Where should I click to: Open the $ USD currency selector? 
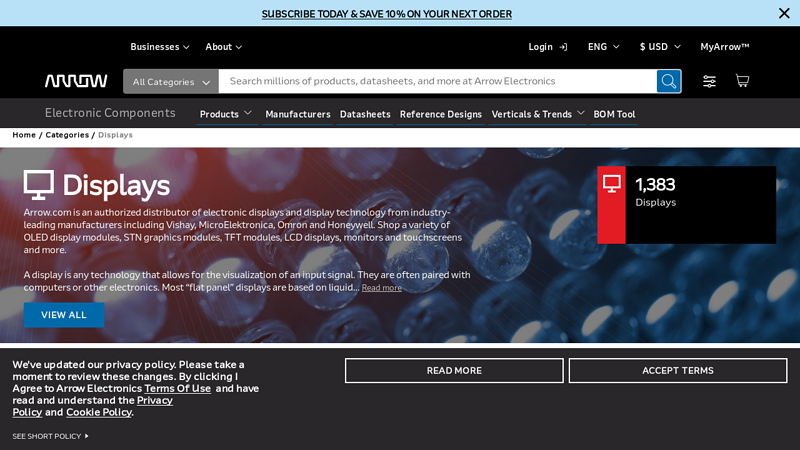(660, 47)
